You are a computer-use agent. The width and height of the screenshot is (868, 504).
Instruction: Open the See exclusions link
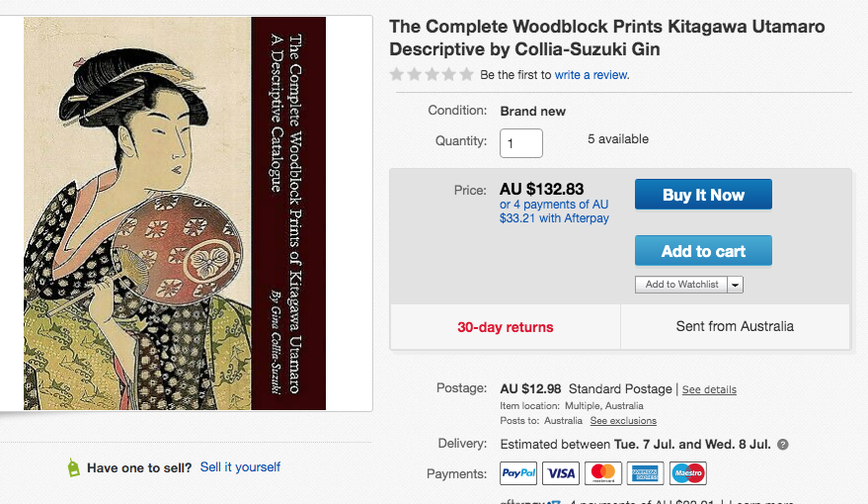(623, 421)
